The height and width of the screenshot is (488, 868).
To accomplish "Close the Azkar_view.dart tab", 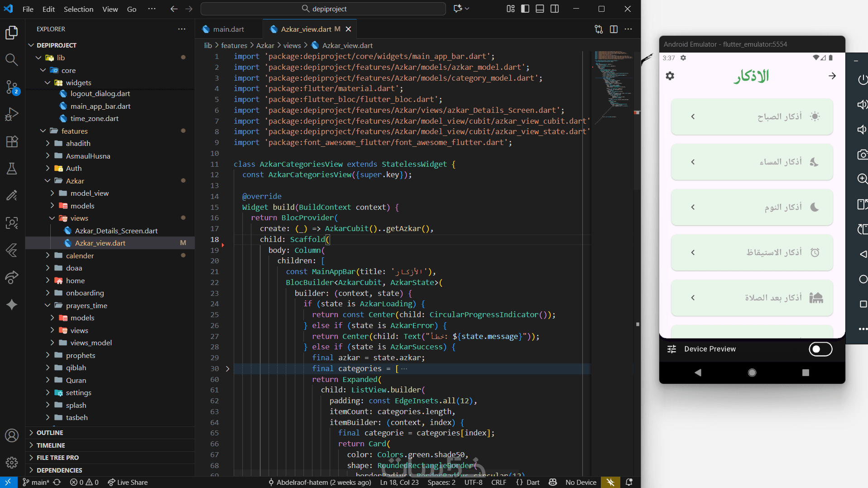I will pos(348,29).
